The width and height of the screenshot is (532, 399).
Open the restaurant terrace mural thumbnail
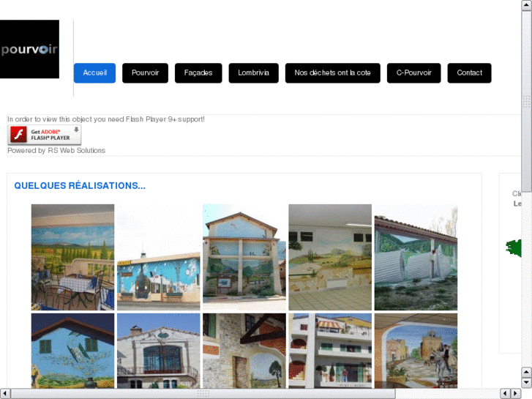(72, 257)
